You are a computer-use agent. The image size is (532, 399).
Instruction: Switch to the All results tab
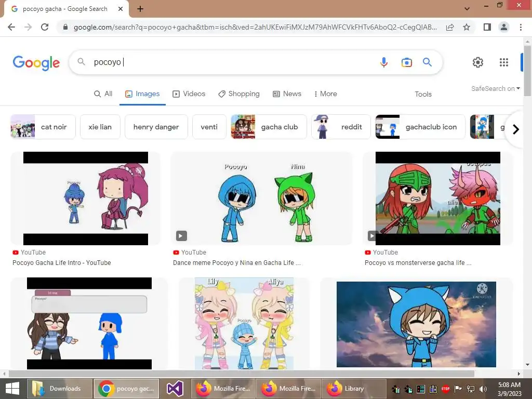click(x=103, y=94)
